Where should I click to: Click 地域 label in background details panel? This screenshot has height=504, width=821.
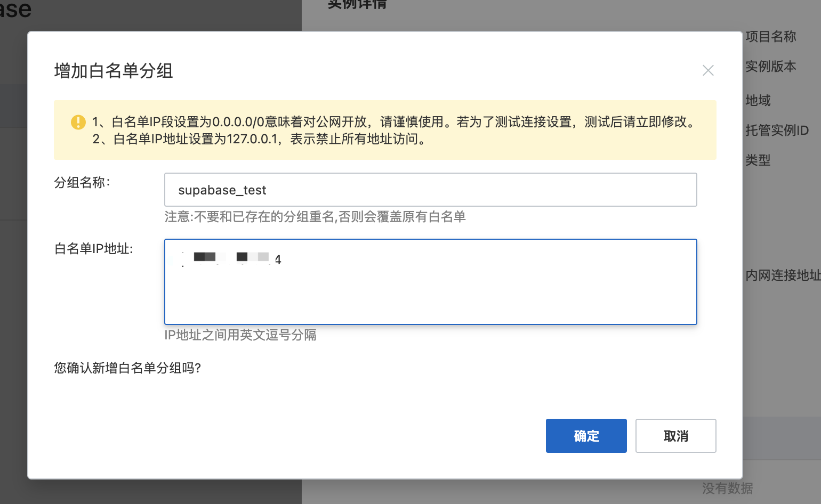(758, 101)
